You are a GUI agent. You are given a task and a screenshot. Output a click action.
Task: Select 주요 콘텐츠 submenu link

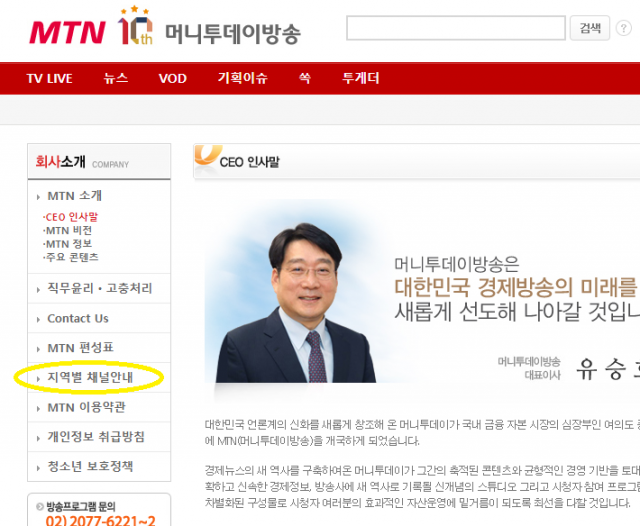click(x=71, y=257)
